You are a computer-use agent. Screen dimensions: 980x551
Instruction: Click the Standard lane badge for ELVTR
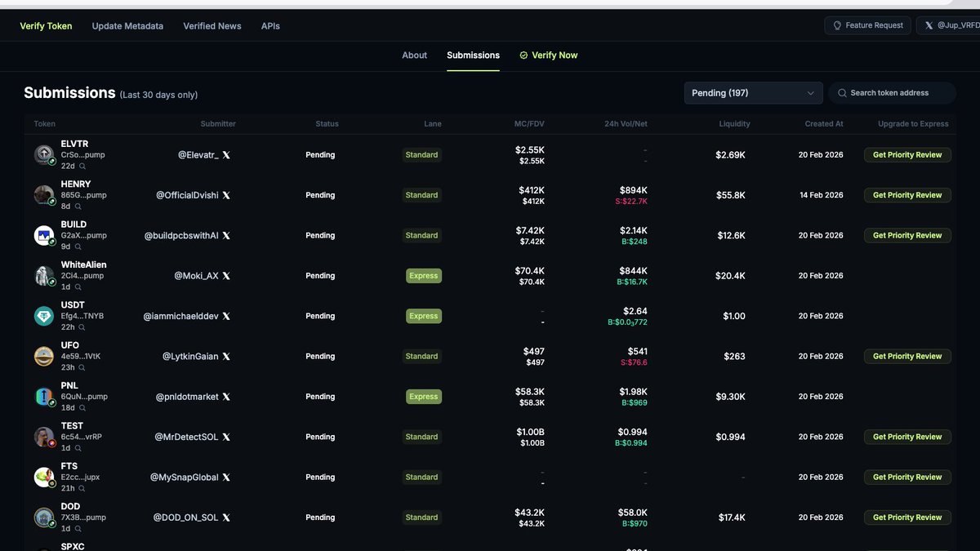(421, 155)
